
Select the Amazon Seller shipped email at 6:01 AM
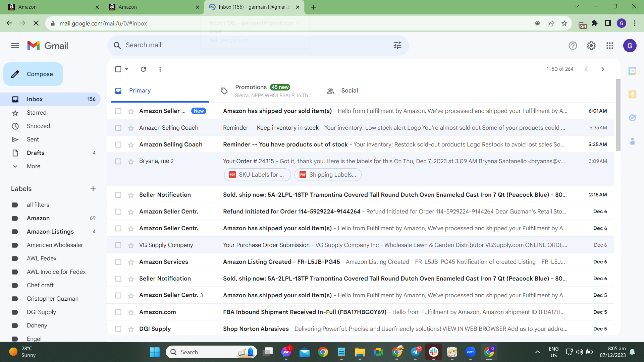coord(118,111)
